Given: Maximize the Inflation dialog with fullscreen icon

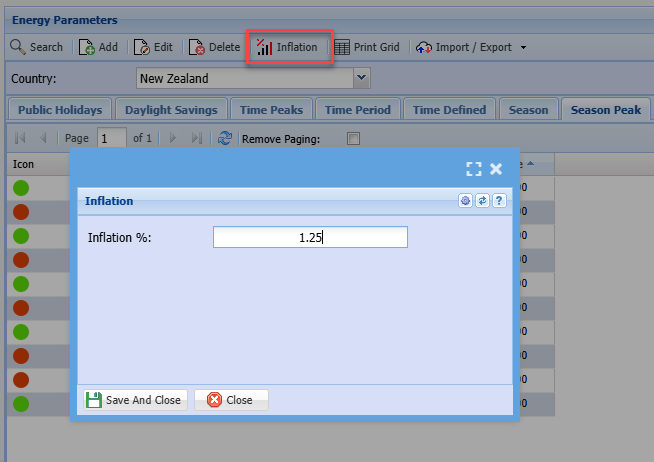Looking at the screenshot, I should (x=474, y=169).
